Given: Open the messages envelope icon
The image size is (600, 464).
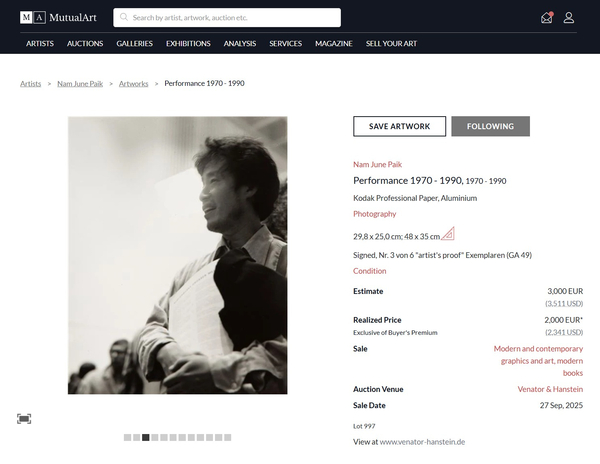Looking at the screenshot, I should tap(547, 17).
